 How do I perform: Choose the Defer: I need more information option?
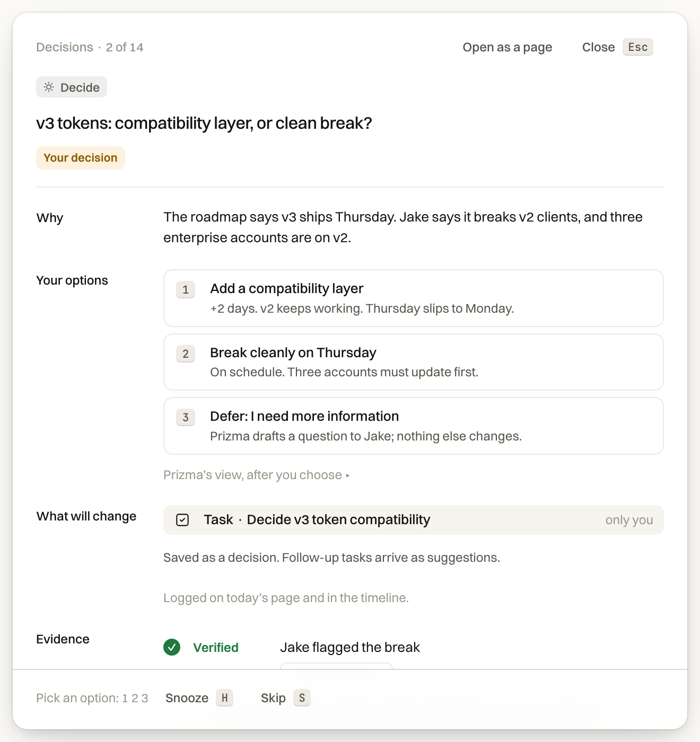point(414,426)
